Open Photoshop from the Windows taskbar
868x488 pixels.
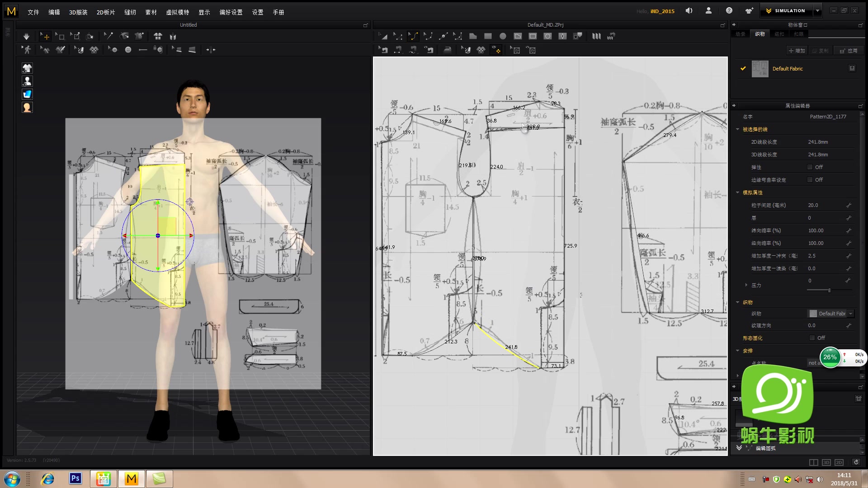pos(75,478)
